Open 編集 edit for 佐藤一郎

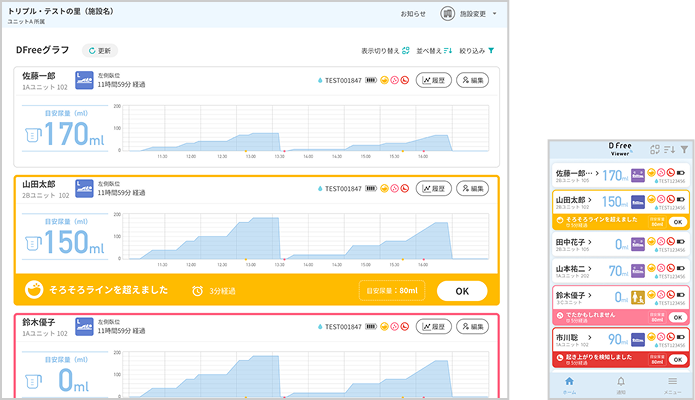tap(472, 80)
